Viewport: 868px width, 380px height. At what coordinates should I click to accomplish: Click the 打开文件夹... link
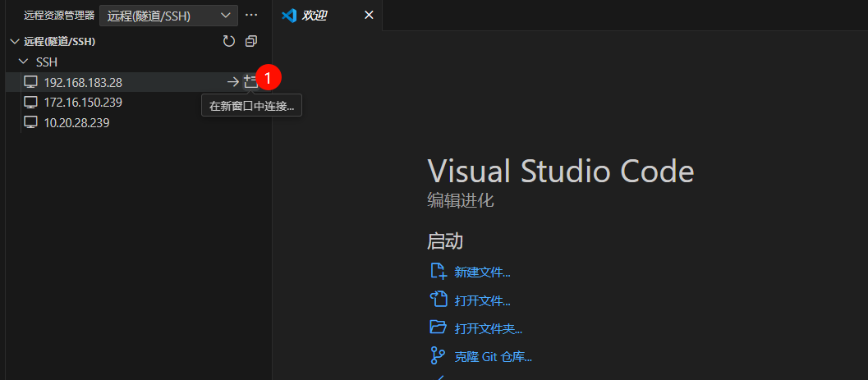click(x=489, y=329)
